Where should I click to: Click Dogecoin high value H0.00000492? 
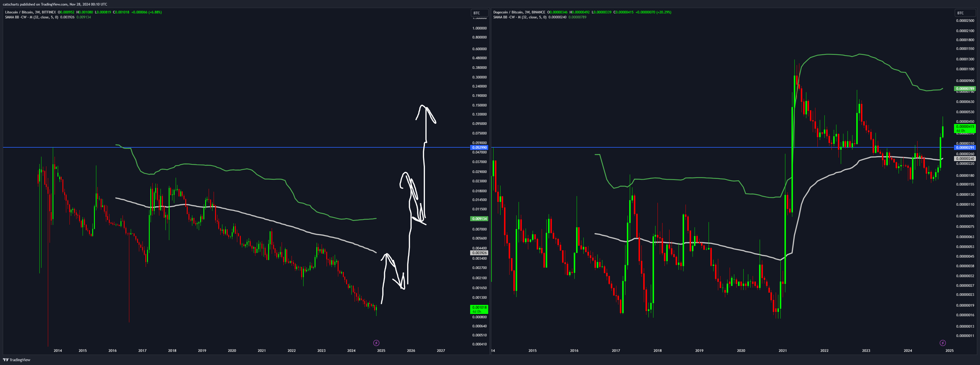click(x=580, y=12)
